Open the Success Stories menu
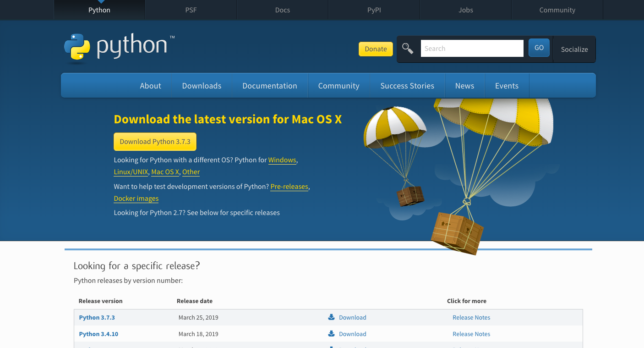 pos(407,86)
